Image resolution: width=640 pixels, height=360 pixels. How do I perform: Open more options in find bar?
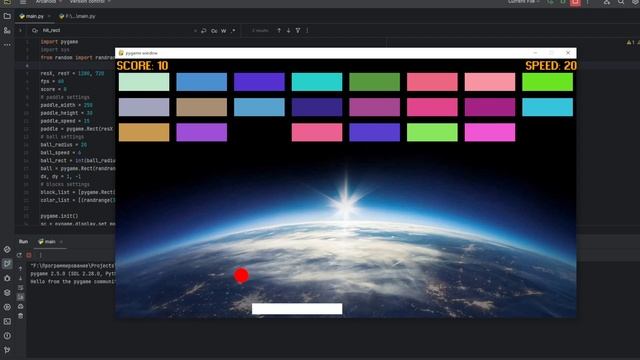pyautogui.click(x=307, y=31)
